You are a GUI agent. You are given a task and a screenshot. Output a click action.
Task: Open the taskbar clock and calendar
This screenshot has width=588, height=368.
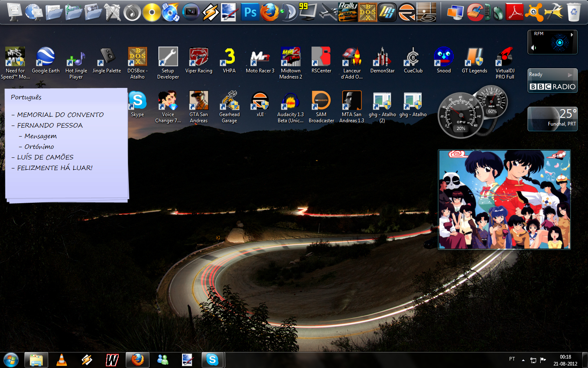566,360
